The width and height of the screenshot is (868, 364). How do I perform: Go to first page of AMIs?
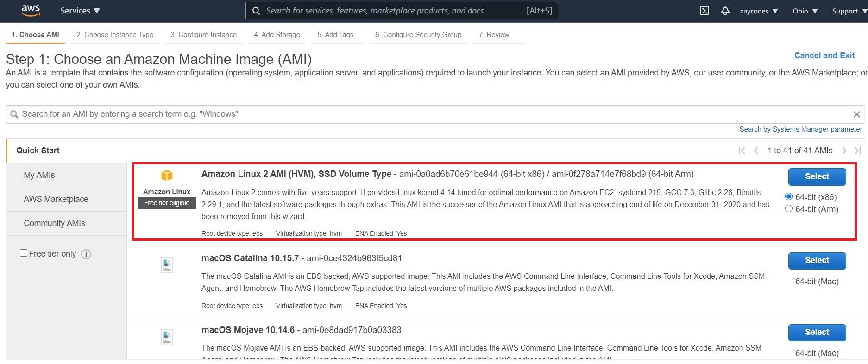click(742, 151)
